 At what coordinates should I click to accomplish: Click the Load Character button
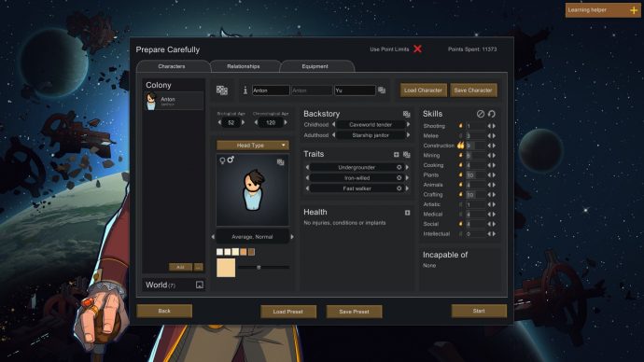coord(423,90)
